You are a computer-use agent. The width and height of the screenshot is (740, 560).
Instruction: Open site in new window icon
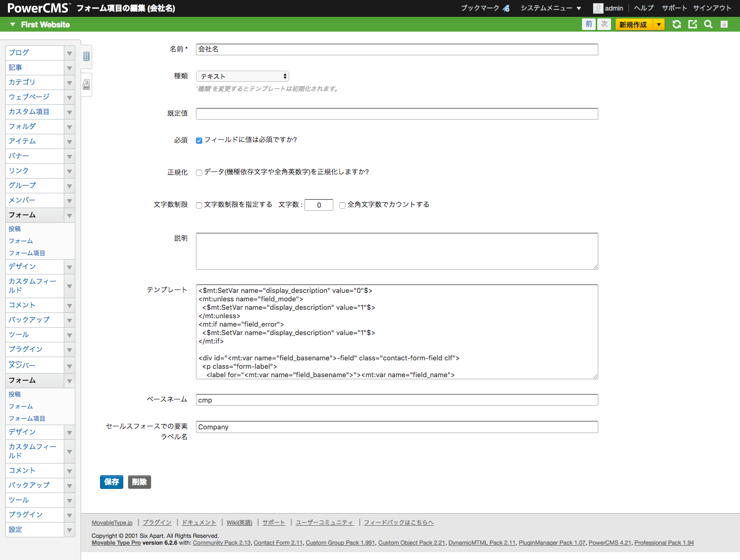[x=693, y=24]
